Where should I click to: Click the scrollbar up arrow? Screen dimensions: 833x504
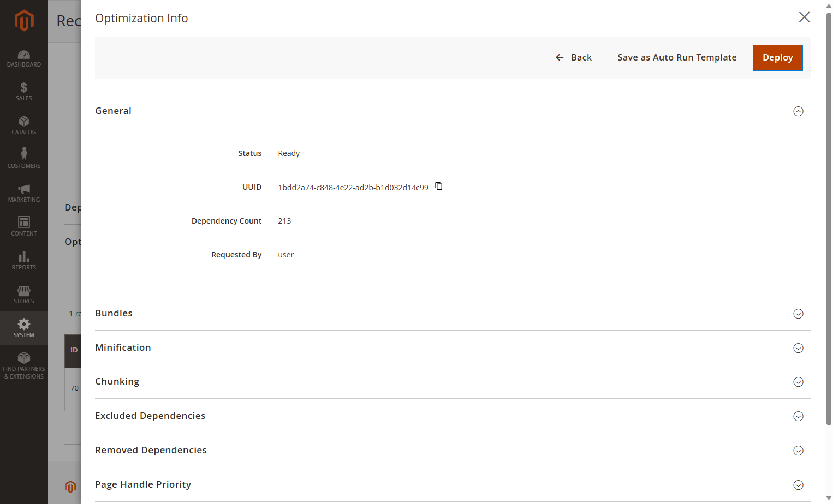(x=829, y=5)
